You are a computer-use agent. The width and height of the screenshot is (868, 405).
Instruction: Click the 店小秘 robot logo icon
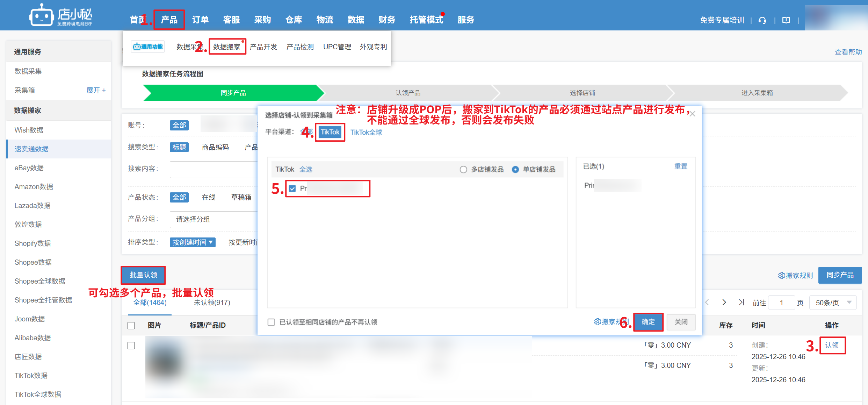[x=41, y=16]
